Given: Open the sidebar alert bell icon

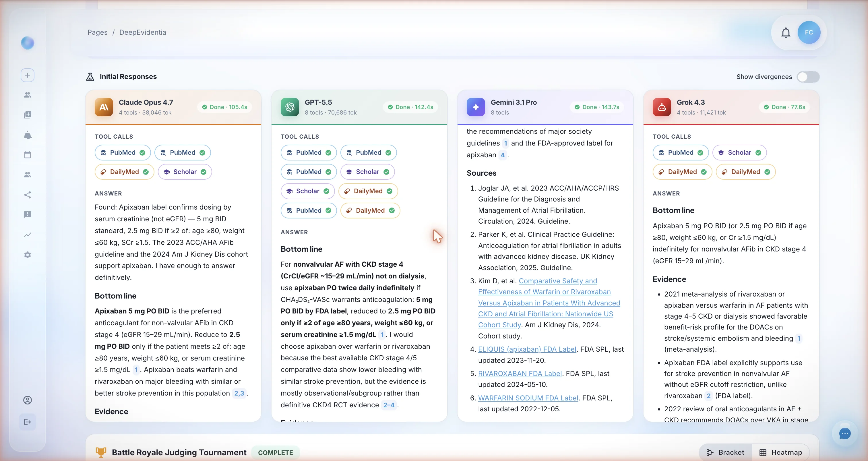Looking at the screenshot, I should point(28,135).
